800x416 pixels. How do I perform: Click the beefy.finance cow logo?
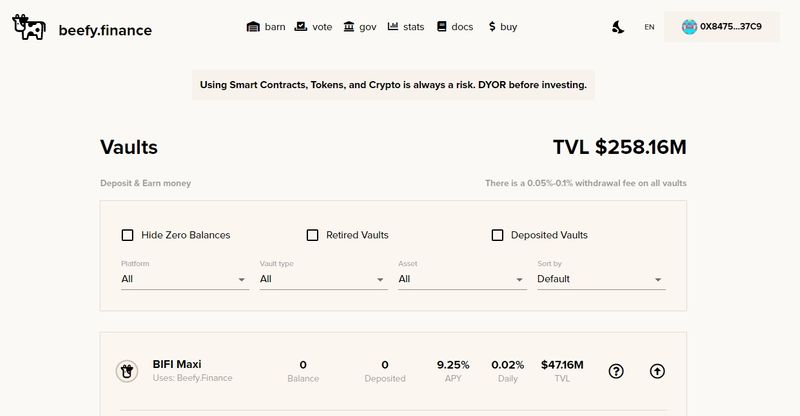click(x=29, y=29)
